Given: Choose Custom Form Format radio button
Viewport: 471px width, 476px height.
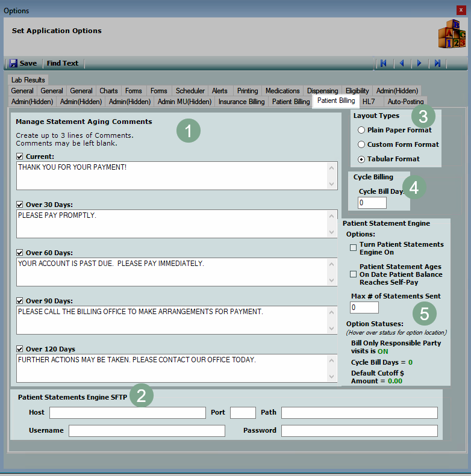Looking at the screenshot, I should click(361, 144).
